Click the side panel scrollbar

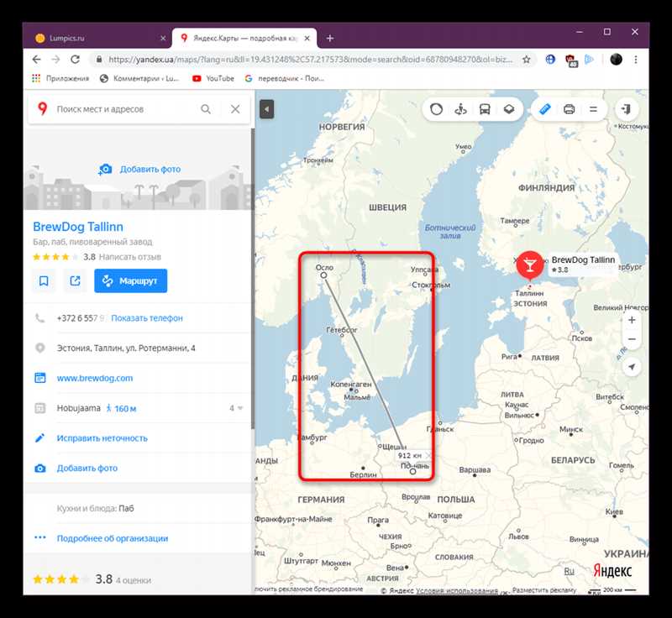253,279
